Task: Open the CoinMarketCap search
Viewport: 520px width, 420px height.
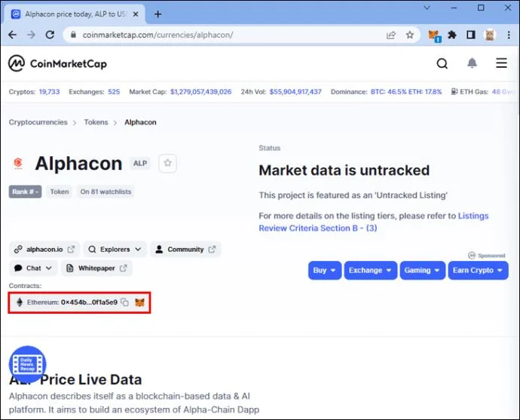Action: pyautogui.click(x=442, y=63)
